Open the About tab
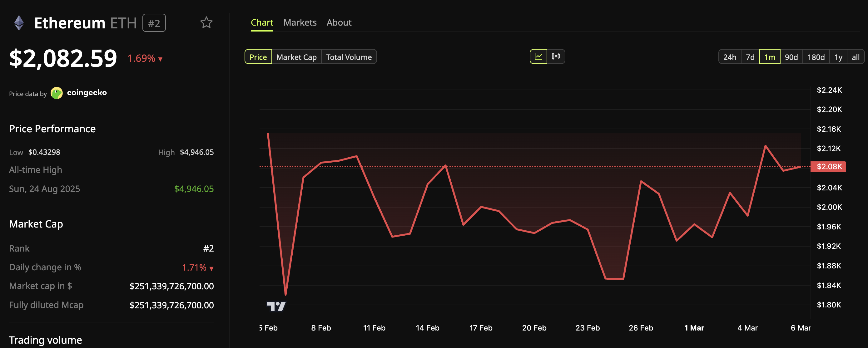This screenshot has height=348, width=868. pyautogui.click(x=339, y=22)
